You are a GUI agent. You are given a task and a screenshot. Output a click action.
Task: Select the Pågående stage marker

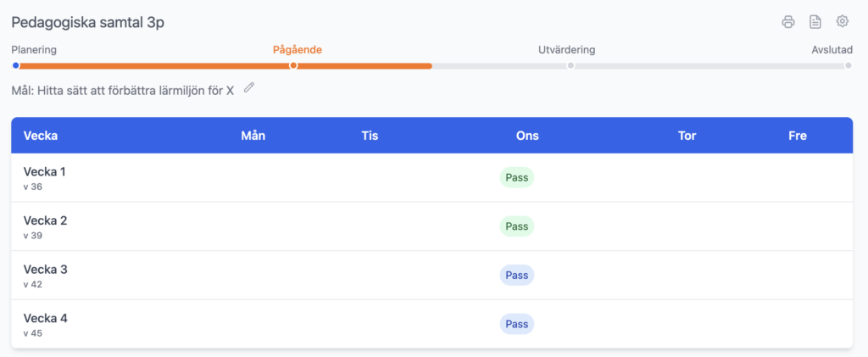point(293,65)
